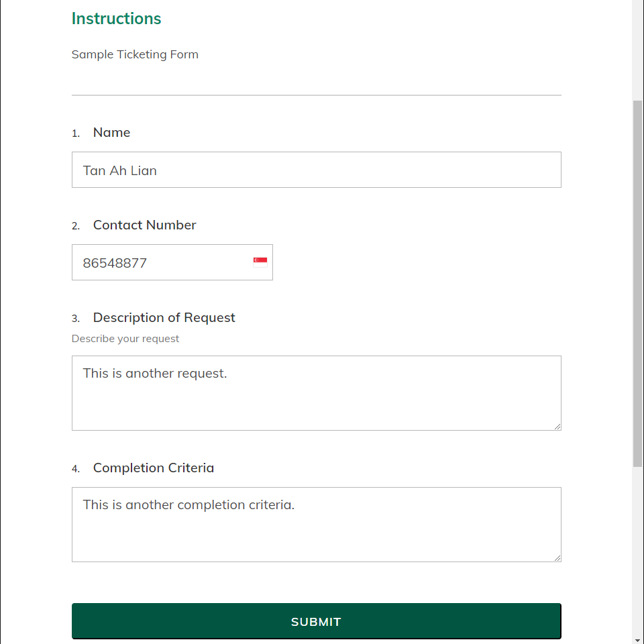Submit the ticketing form

tap(316, 621)
